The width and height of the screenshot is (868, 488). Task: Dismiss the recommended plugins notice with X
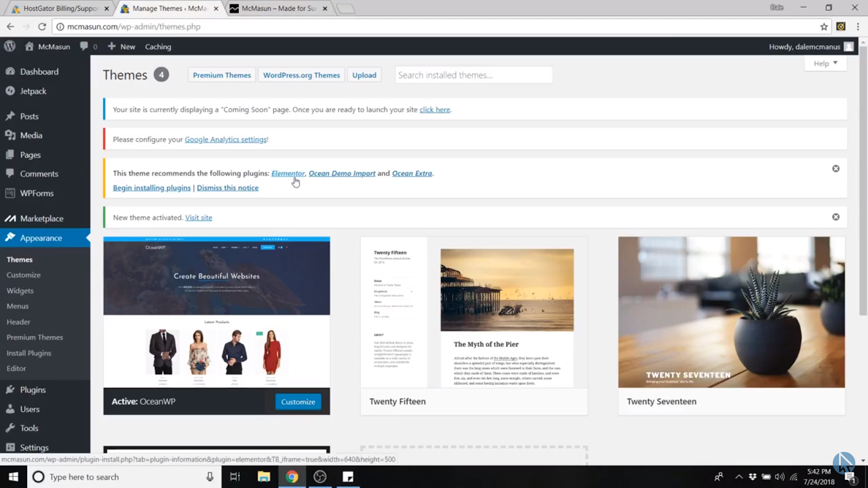[x=836, y=169]
